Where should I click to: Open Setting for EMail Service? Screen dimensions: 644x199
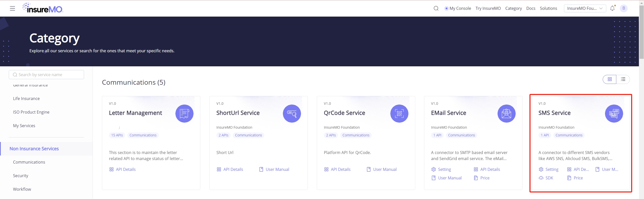[x=441, y=169]
